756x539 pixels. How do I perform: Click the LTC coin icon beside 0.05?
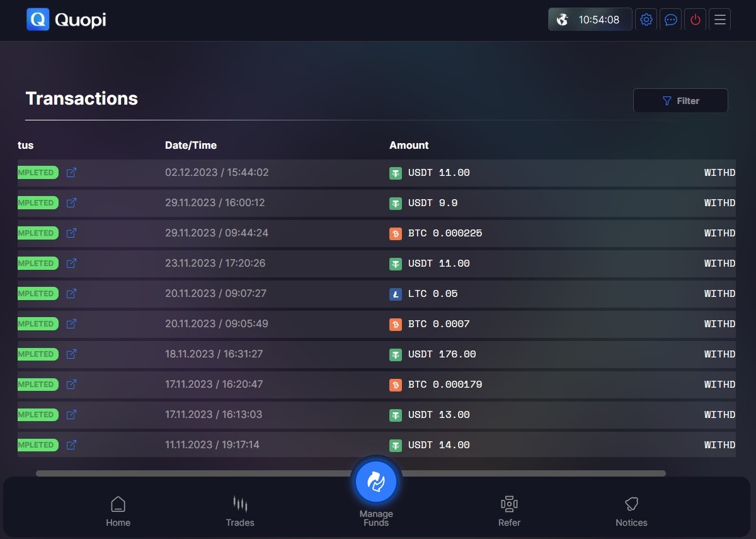pos(396,294)
